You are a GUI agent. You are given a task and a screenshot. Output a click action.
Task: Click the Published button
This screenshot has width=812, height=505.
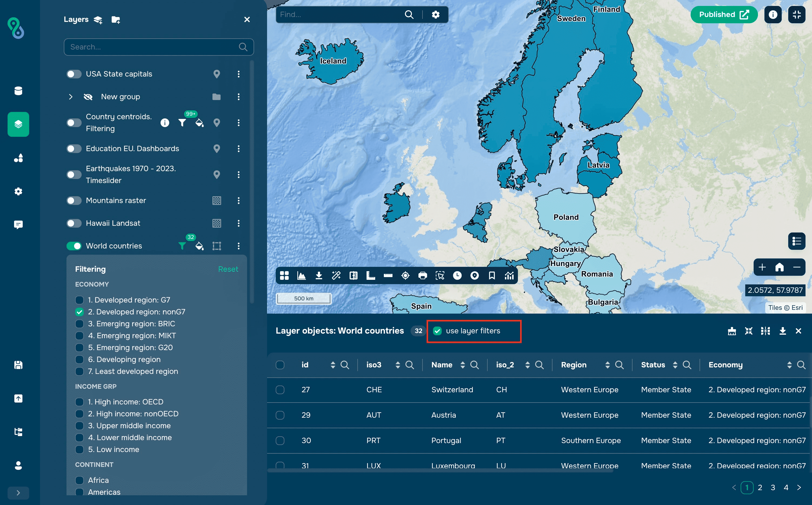[x=724, y=15]
